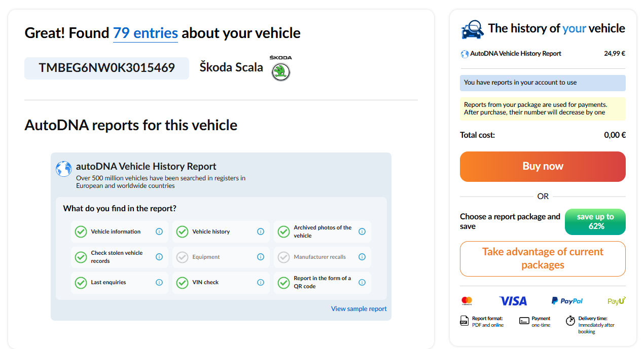The height and width of the screenshot is (349, 644).
Task: Open the 79 entries link
Action: point(146,33)
